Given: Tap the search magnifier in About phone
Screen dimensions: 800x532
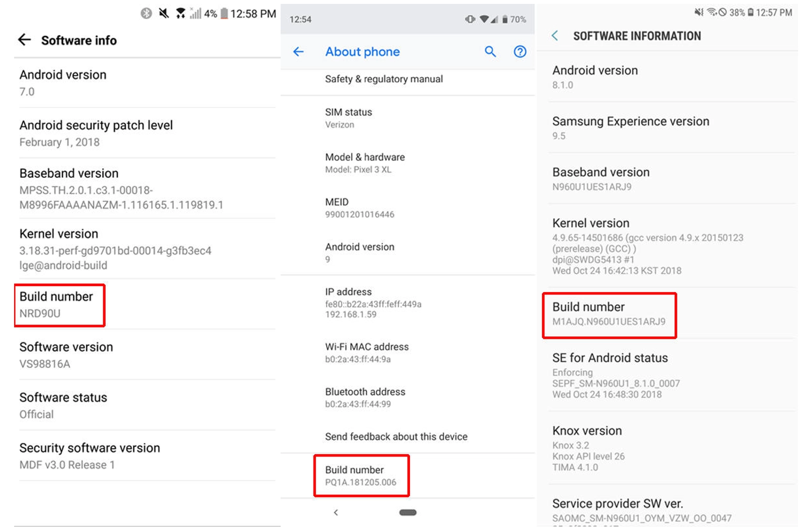Looking at the screenshot, I should (x=490, y=52).
